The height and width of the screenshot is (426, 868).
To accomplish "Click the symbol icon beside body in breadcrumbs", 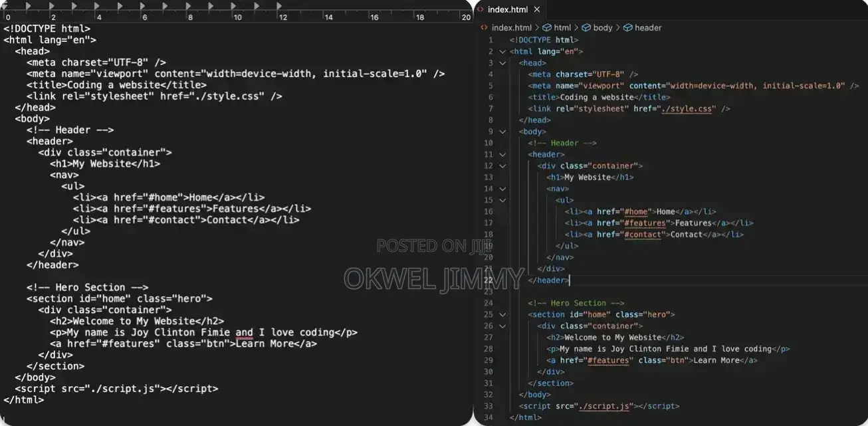I will [586, 28].
